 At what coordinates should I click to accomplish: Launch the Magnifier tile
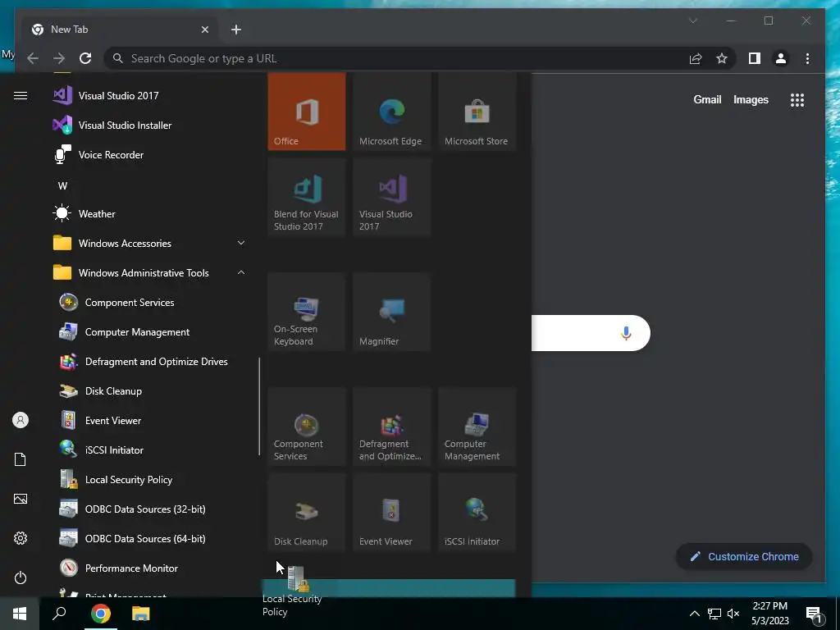tap(391, 312)
